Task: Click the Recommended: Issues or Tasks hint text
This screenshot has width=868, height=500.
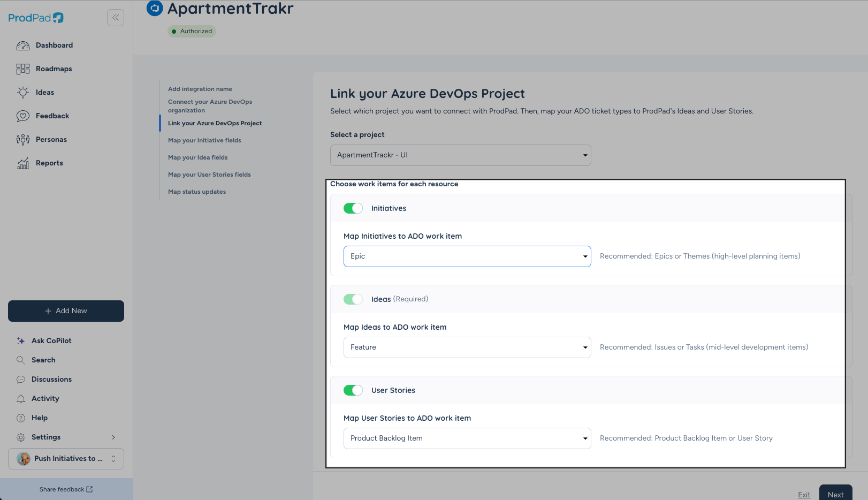Action: pos(704,347)
